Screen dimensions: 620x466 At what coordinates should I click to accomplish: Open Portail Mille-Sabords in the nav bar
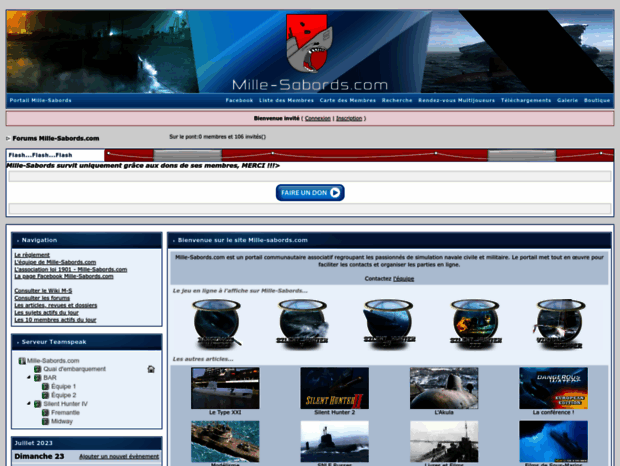coord(40,100)
